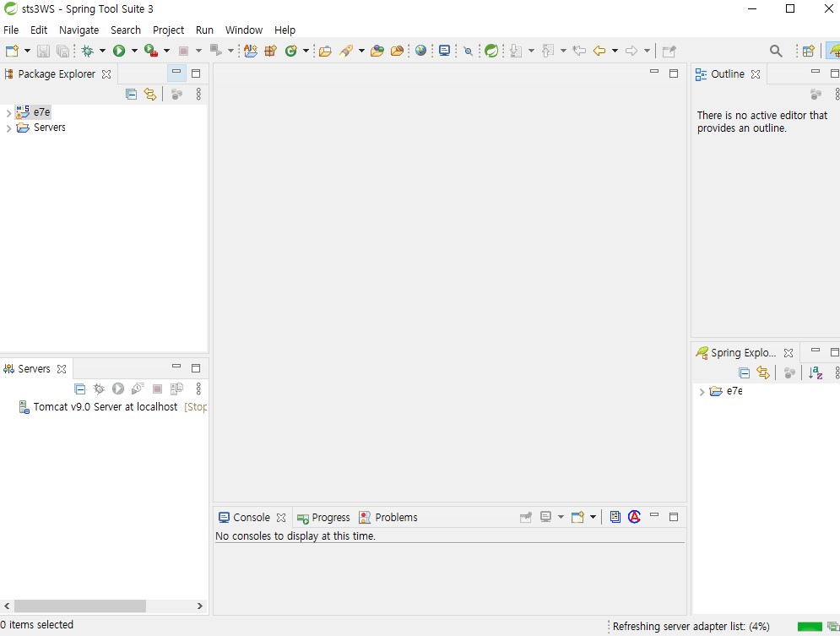Screen dimensions: 840x636
Task: Click the Open Console monitor icon
Action: click(x=444, y=51)
